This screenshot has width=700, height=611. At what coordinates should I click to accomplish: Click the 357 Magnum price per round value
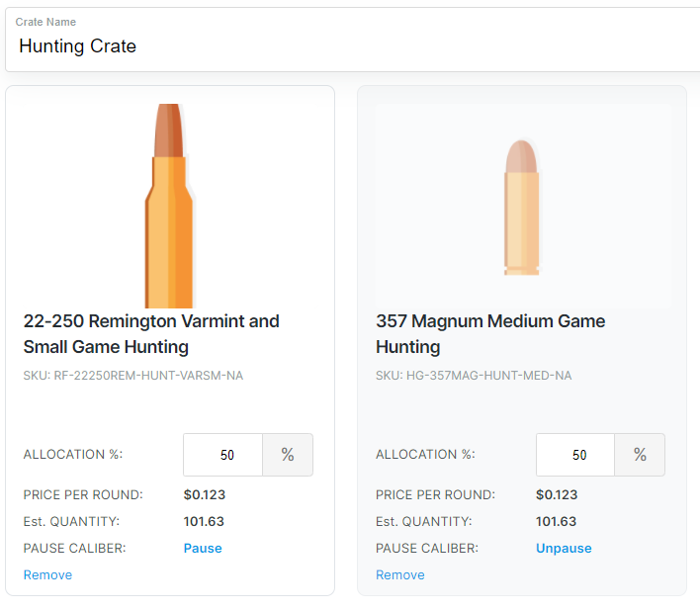click(x=557, y=494)
